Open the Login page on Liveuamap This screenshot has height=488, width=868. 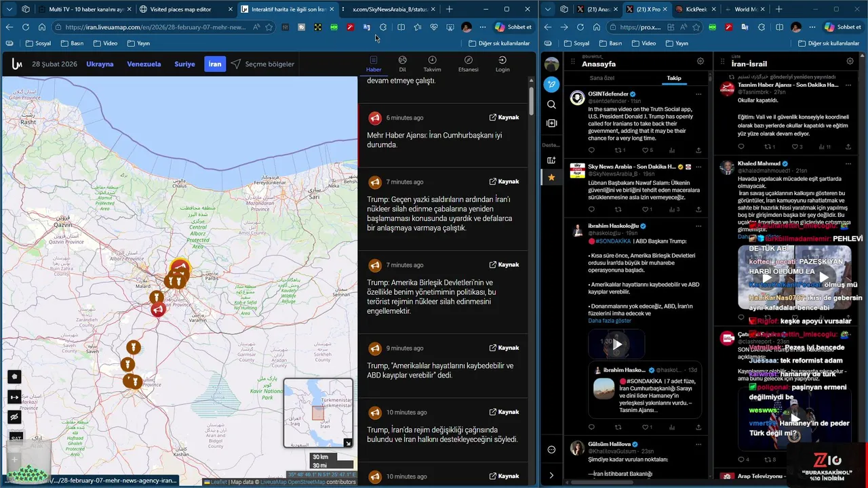tap(502, 64)
